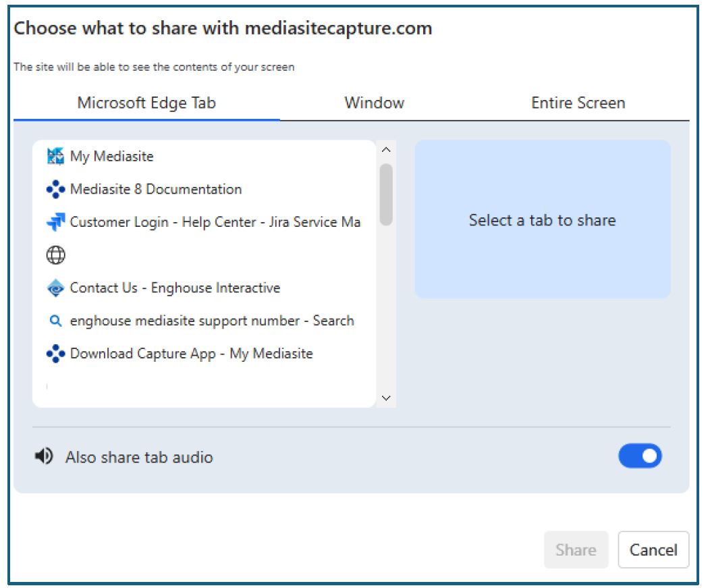Viewport: 708px width, 588px height.
Task: Click the Select a tab to share preview
Action: click(542, 220)
